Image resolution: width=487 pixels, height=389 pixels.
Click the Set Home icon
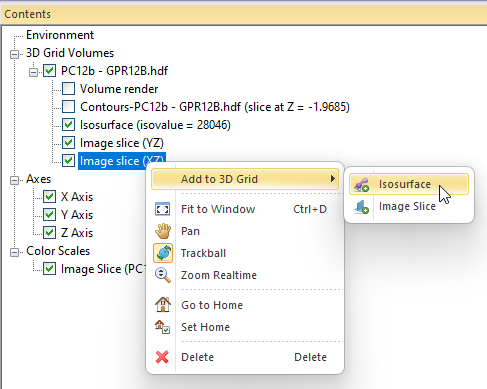162,327
